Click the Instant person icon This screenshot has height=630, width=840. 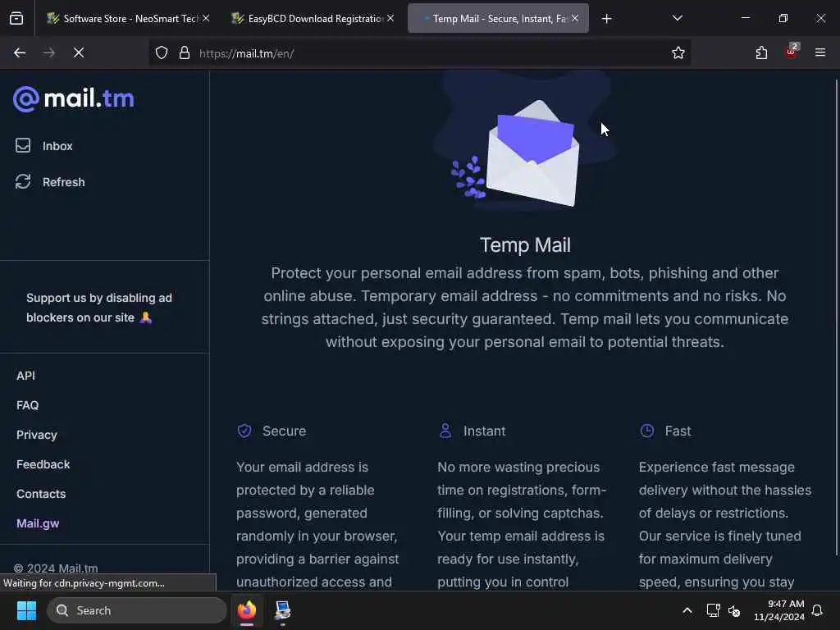click(x=445, y=431)
